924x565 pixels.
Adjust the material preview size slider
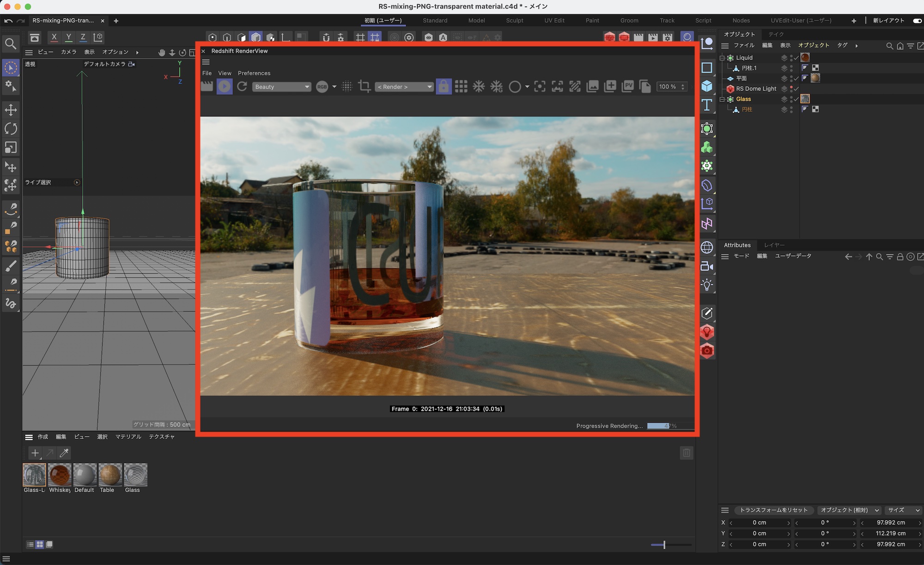pyautogui.click(x=664, y=545)
